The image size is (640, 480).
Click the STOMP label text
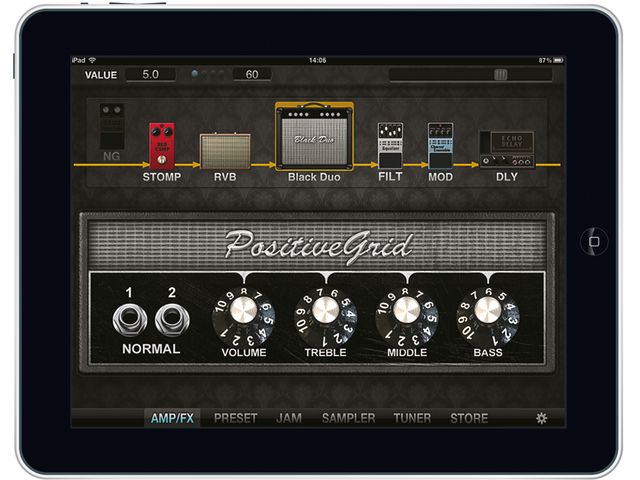pos(162,177)
